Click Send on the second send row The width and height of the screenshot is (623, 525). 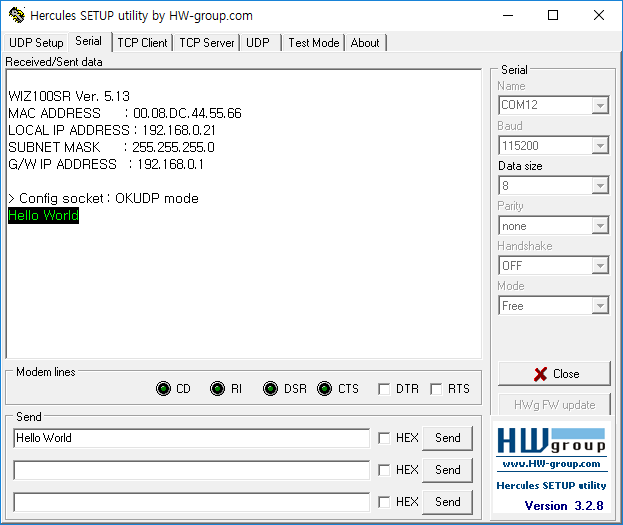(x=447, y=470)
